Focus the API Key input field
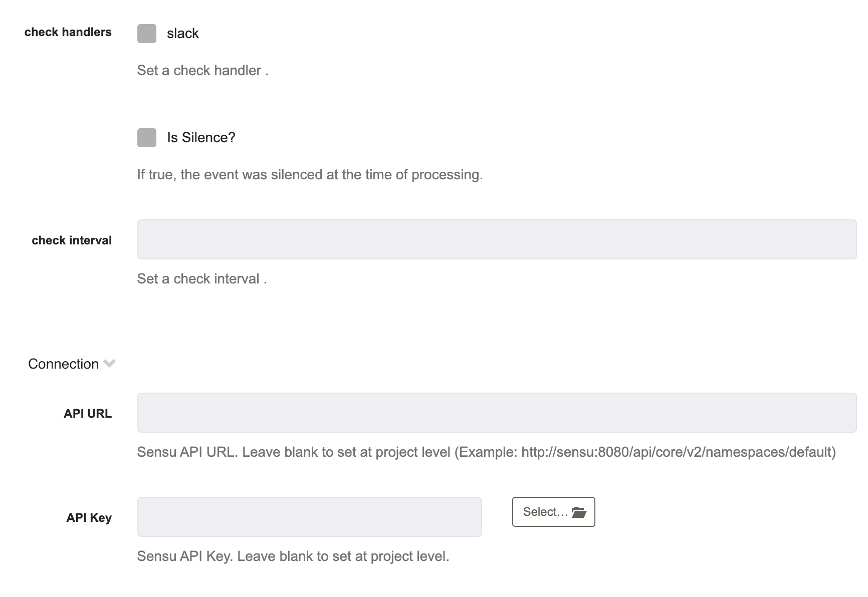 click(x=309, y=517)
